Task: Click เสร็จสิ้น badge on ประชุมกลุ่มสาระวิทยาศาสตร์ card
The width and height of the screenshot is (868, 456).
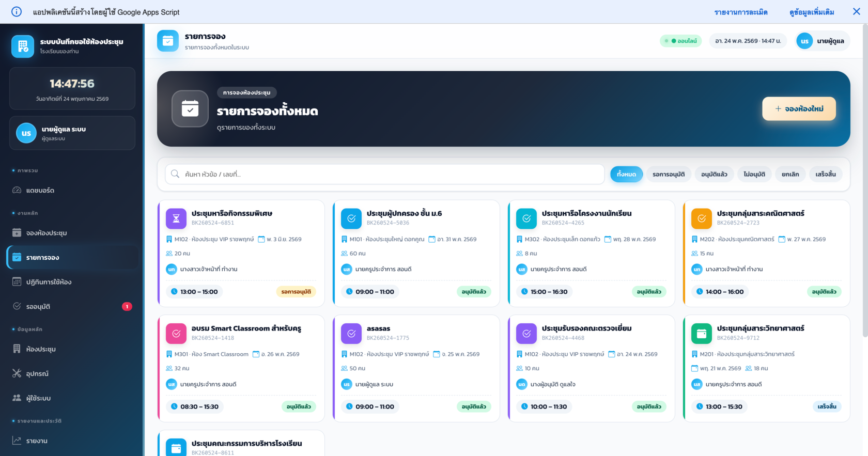Action: click(827, 406)
